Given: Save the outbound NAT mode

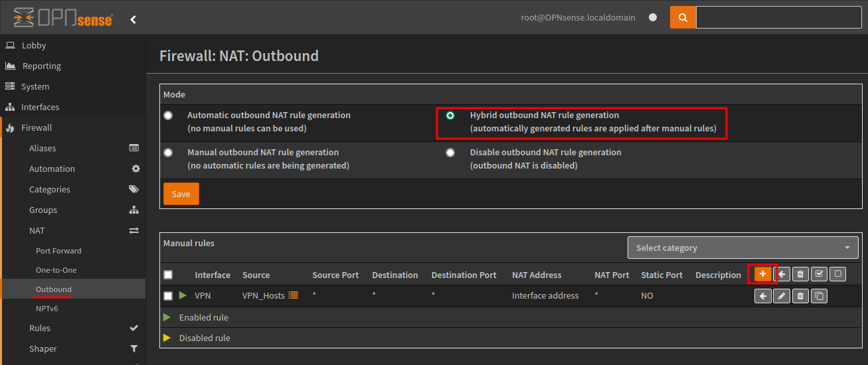Looking at the screenshot, I should pos(181,194).
